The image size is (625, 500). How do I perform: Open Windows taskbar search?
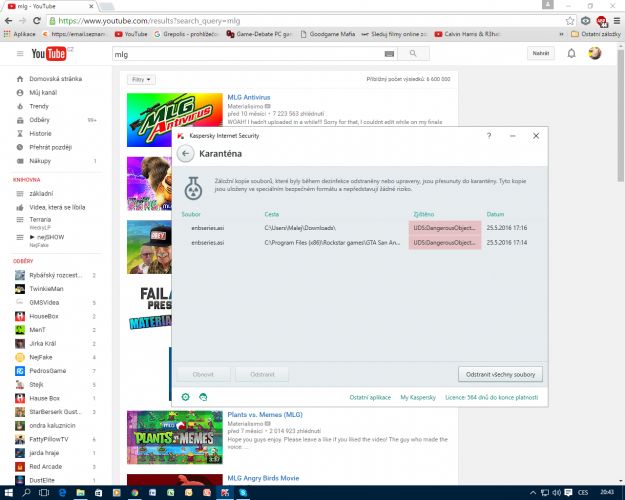click(26, 493)
